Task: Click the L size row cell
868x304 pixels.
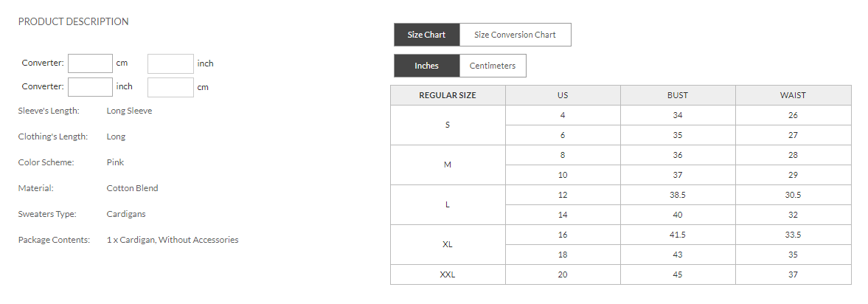Action: point(448,205)
